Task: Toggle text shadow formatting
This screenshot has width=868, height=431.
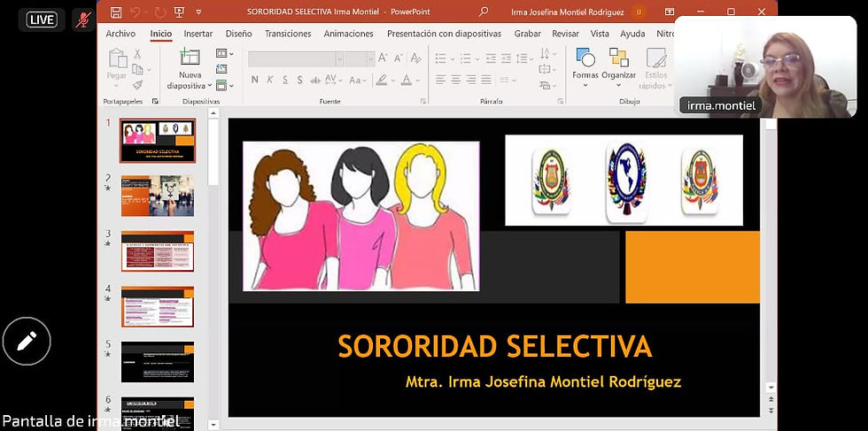Action: point(299,80)
